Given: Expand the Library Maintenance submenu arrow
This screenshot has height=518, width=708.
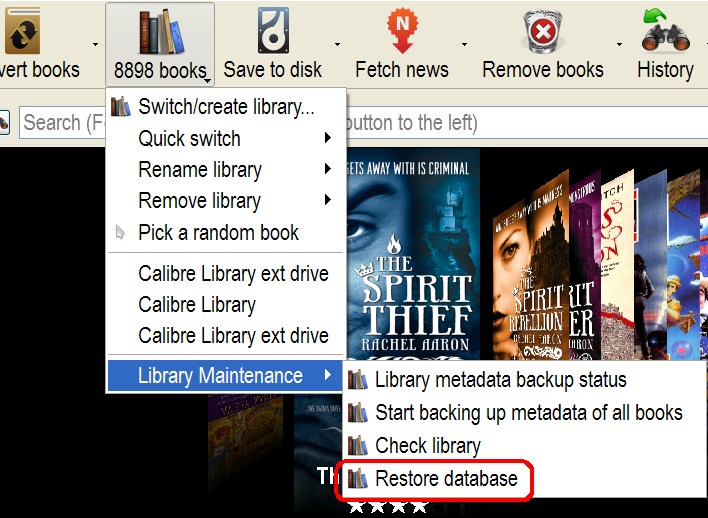Looking at the screenshot, I should (x=328, y=375).
